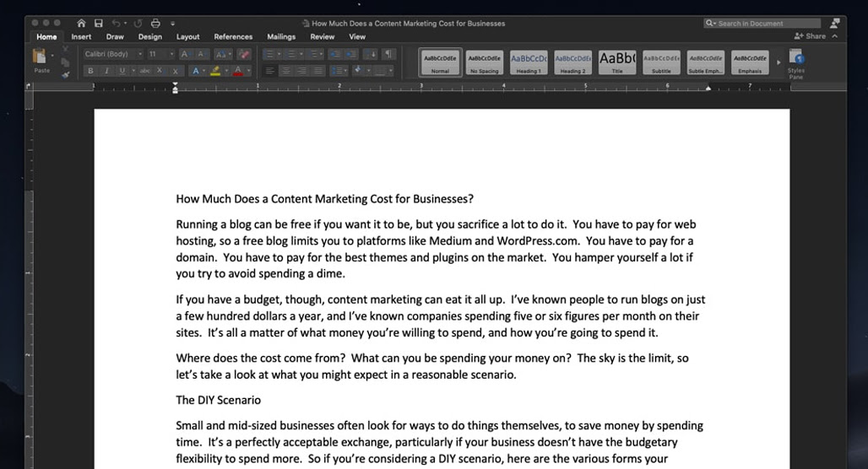Switch to the Draw tab
Viewport: 868px width, 469px height.
(x=115, y=36)
